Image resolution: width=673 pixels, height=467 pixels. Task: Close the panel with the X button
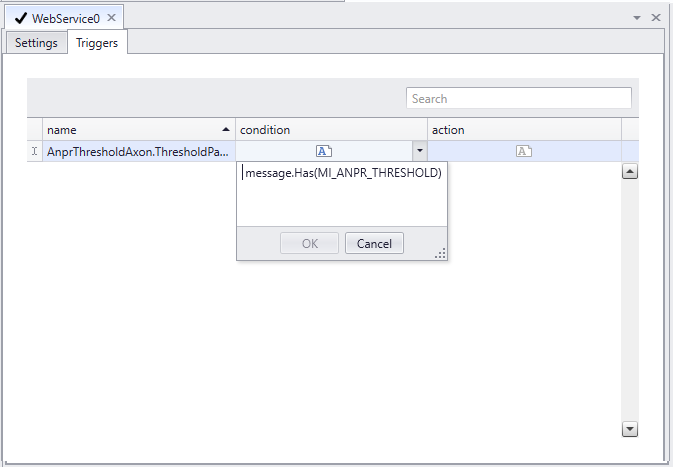656,18
